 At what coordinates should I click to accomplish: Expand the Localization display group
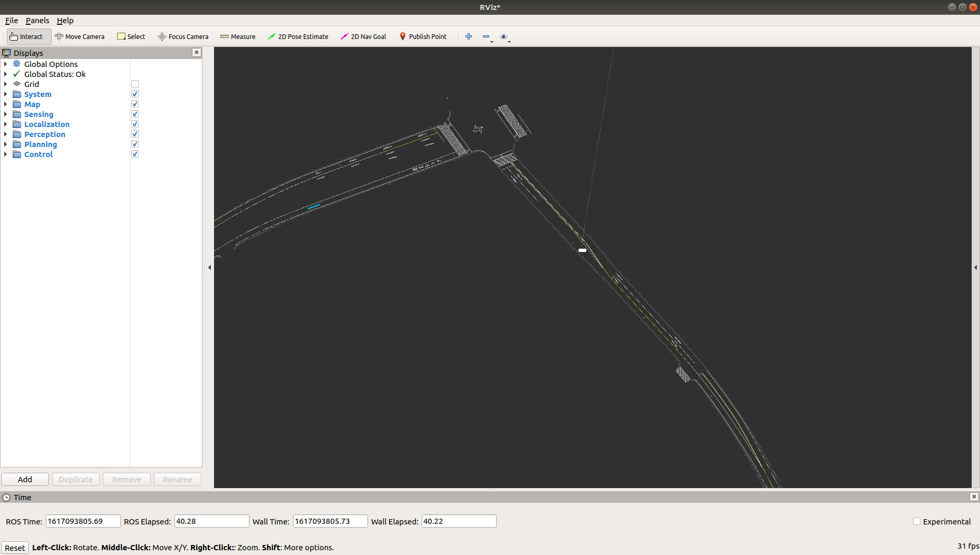click(x=5, y=124)
